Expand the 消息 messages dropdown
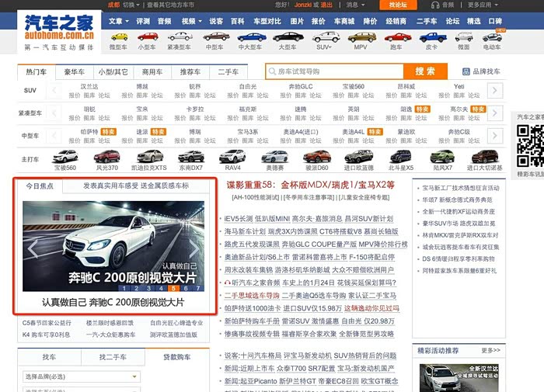The image size is (544, 392). [355, 5]
